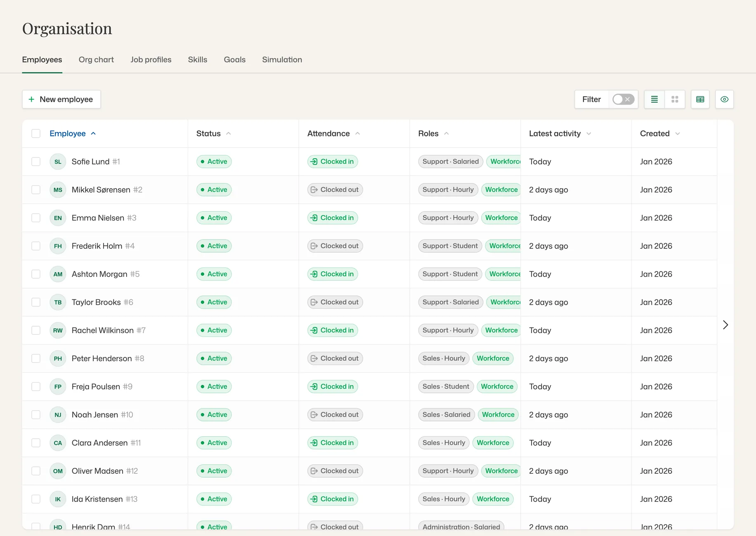Open the Goals tab
Screen dimensions: 756x536
coord(235,60)
